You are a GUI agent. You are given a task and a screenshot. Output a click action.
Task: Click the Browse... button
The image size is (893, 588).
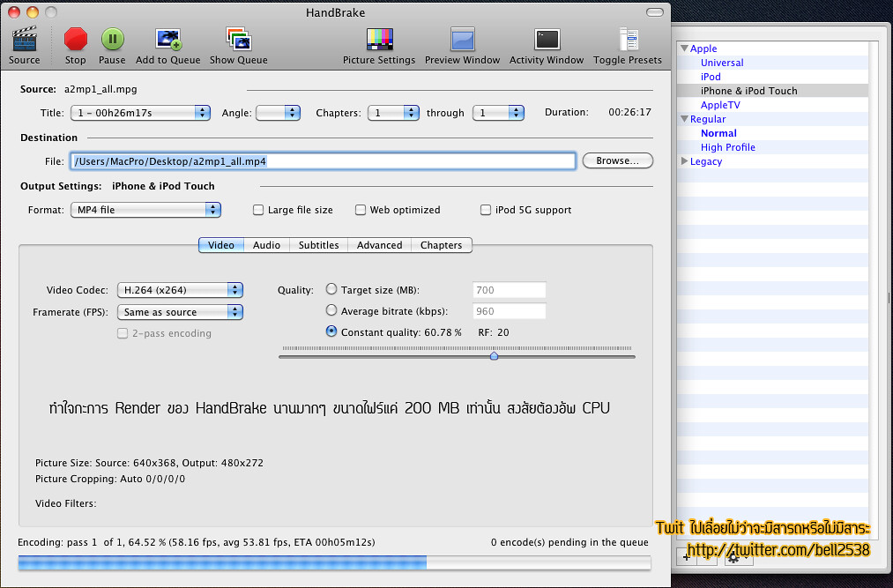point(617,161)
